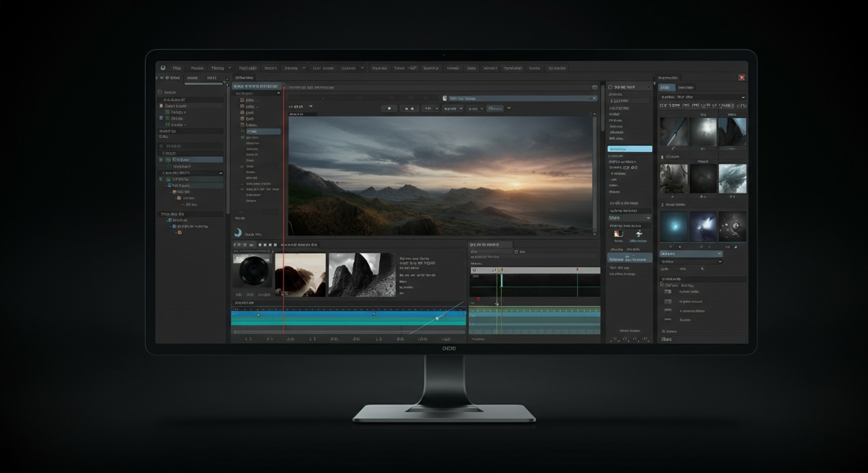Open the first text menu in menu bar
This screenshot has height=473, width=868.
click(177, 68)
